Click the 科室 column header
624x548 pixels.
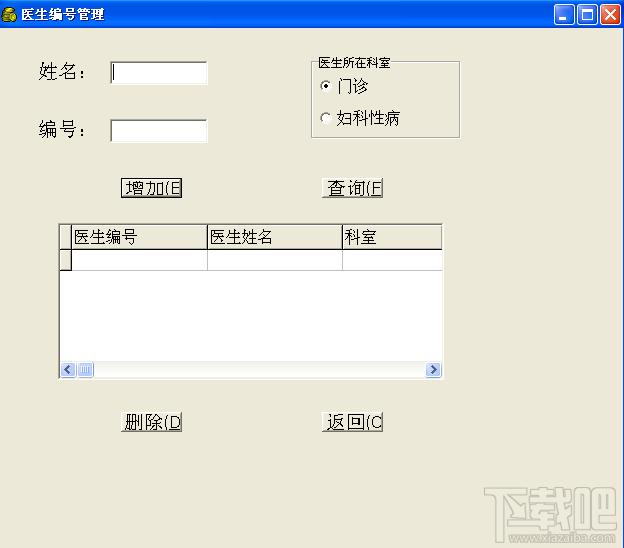coord(392,237)
